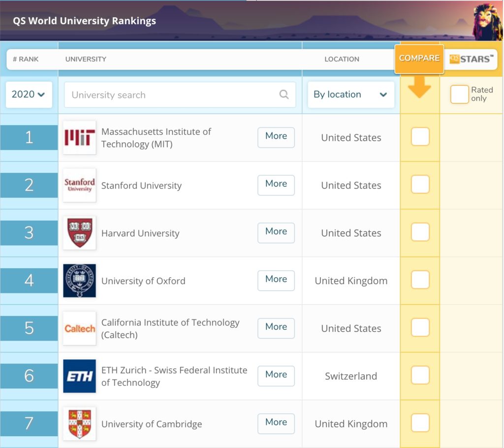
Task: Tick compare checkbox for Stanford University
Action: point(420,184)
